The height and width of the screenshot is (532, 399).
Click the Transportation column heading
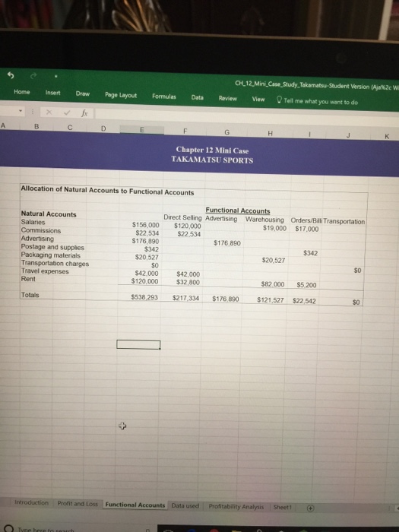[344, 221]
